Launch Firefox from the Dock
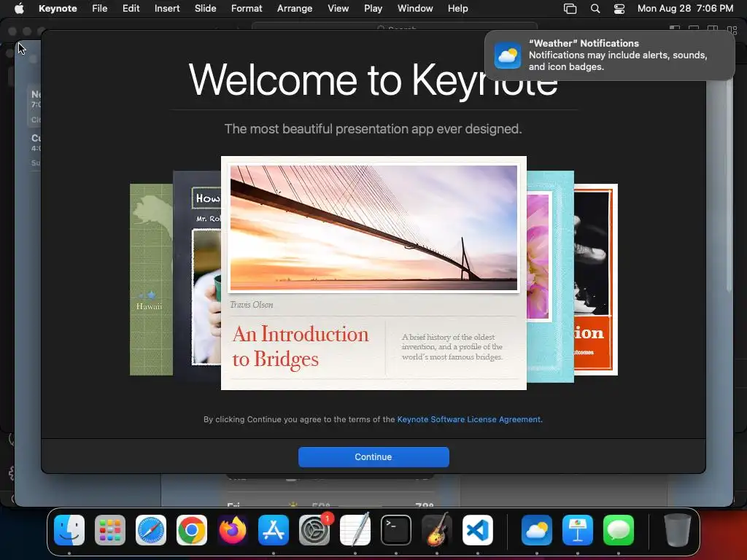Image resolution: width=747 pixels, height=560 pixels. coord(233,530)
